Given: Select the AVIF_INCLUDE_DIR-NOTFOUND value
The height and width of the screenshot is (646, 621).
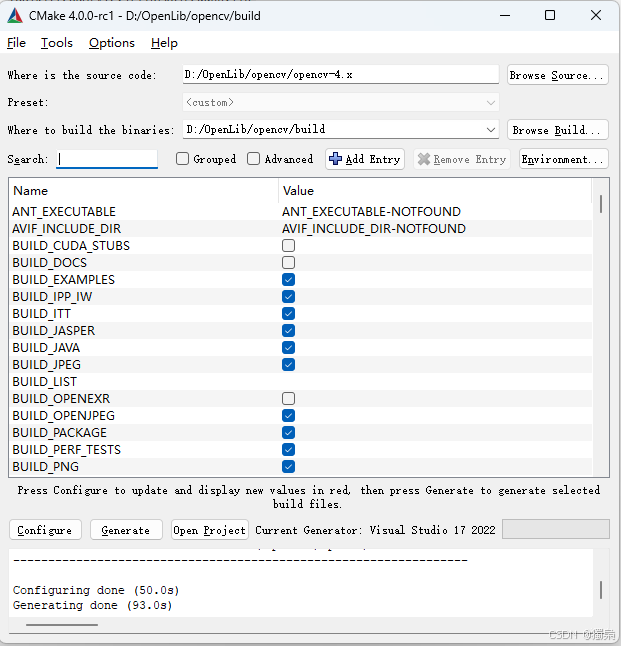Looking at the screenshot, I should pos(374,229).
